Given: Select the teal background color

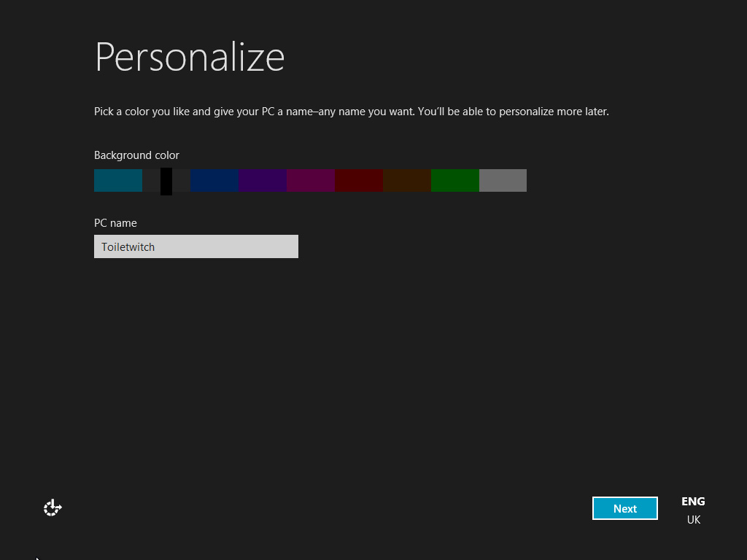Looking at the screenshot, I should (117, 180).
